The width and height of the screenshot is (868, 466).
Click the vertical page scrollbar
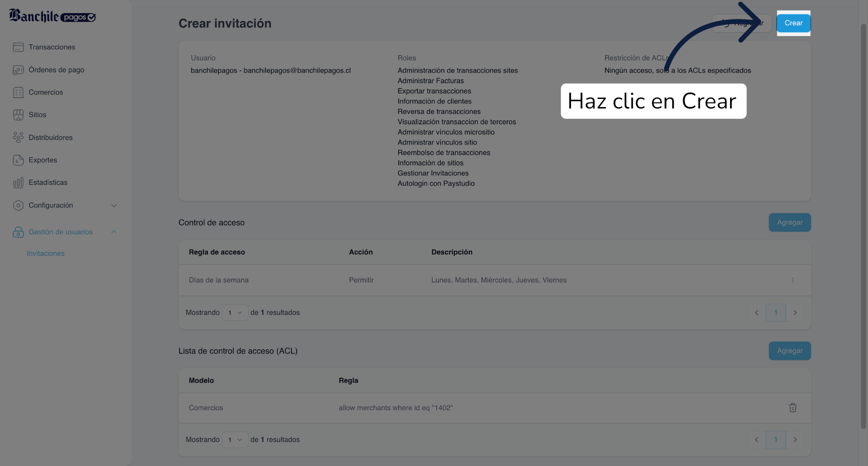tap(863, 226)
